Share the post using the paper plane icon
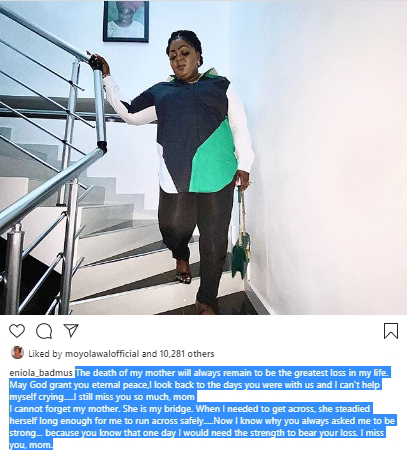 [71, 330]
